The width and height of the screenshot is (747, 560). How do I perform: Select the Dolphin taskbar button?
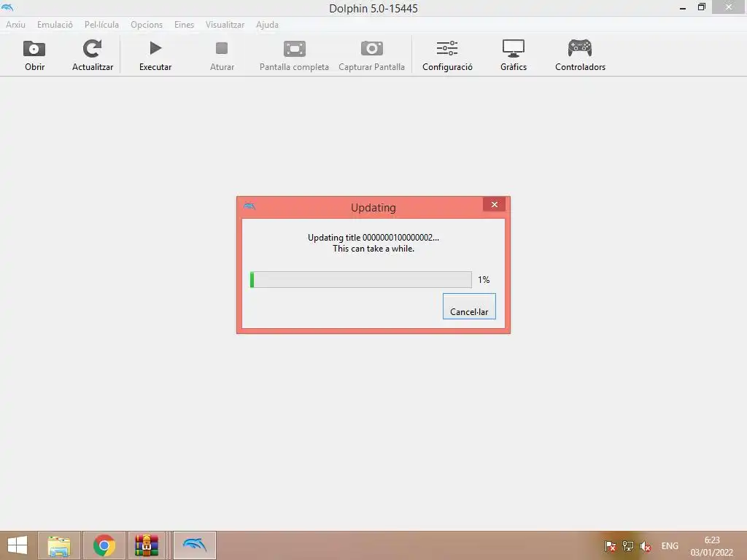194,545
